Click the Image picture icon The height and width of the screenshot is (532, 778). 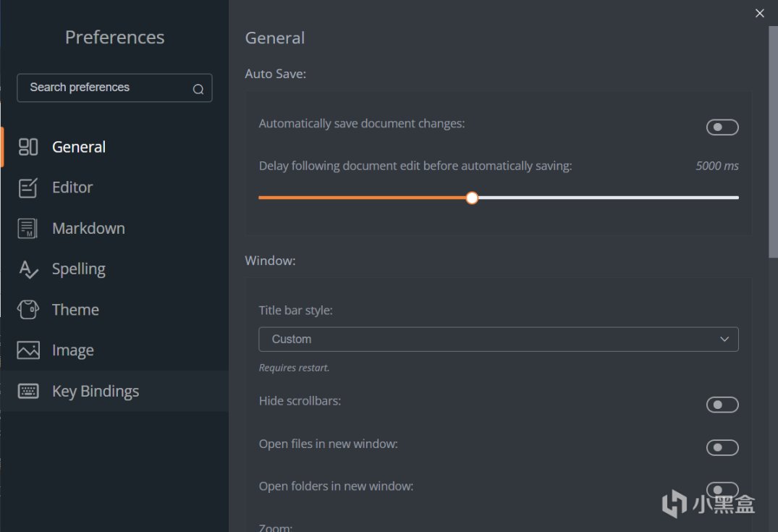pyautogui.click(x=28, y=350)
